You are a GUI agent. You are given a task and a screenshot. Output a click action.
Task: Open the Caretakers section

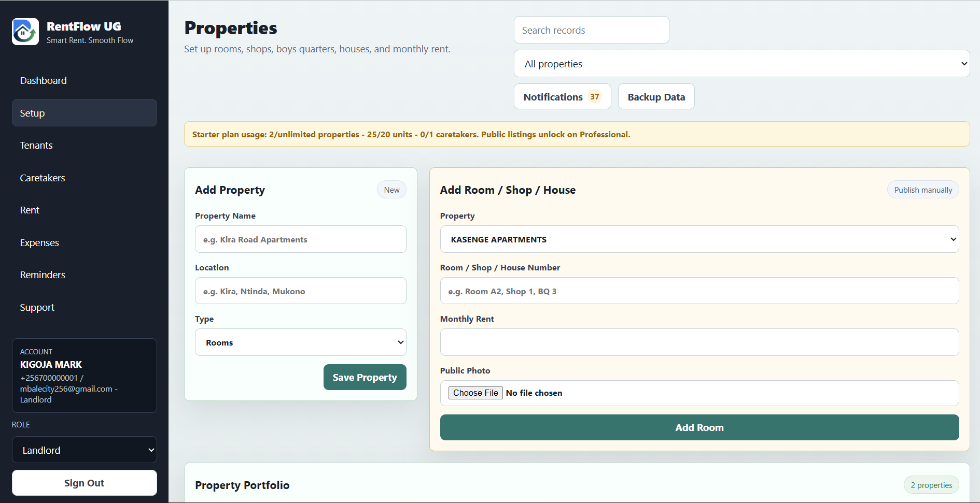coord(85,178)
